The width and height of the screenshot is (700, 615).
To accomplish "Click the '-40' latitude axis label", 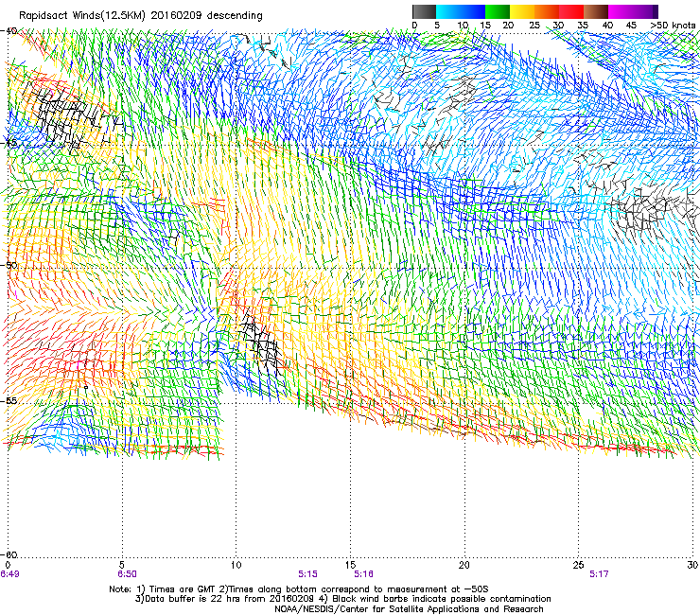I will pos(9,31).
